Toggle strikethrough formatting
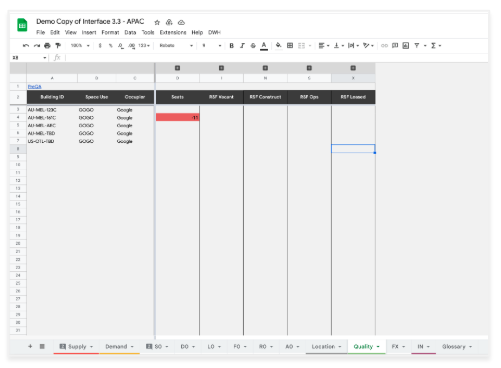501x368 pixels. [x=253, y=46]
